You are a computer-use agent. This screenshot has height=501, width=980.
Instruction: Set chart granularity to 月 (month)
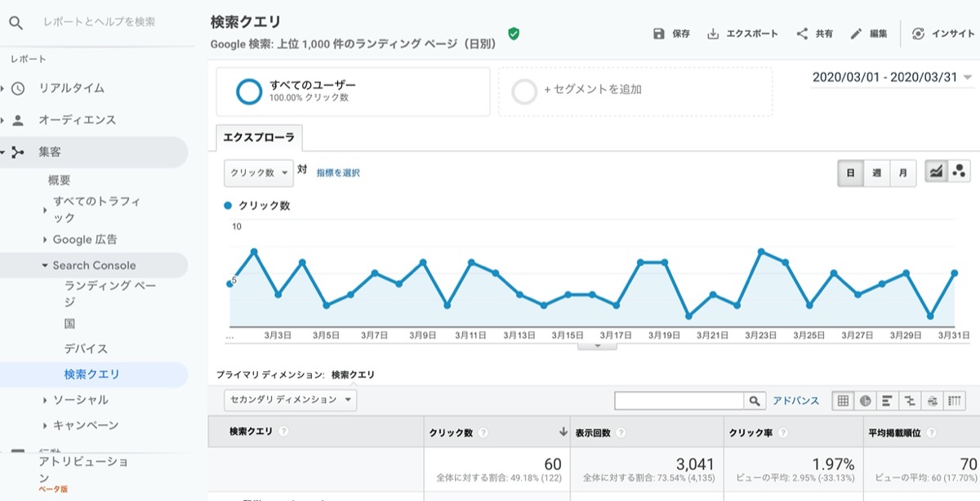pyautogui.click(x=902, y=172)
